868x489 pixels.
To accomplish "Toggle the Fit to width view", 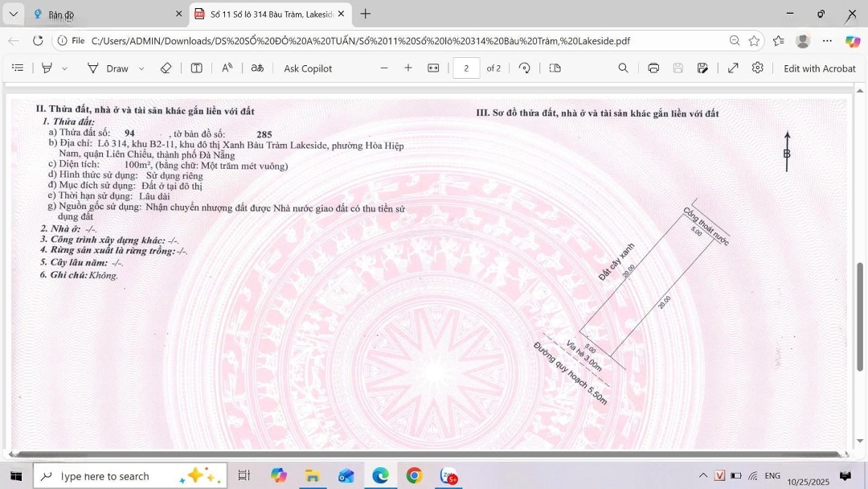I will [433, 68].
